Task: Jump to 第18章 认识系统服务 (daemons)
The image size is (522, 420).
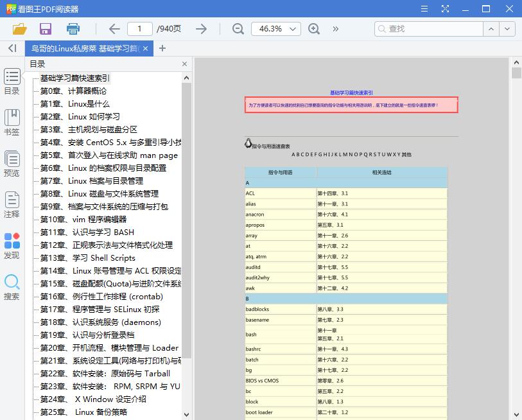Action: 101,322
